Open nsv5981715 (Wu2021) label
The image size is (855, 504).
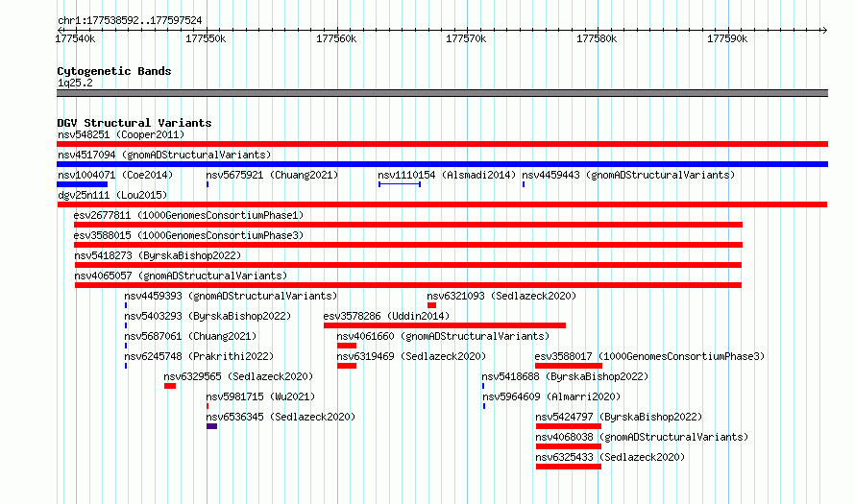tap(260, 396)
